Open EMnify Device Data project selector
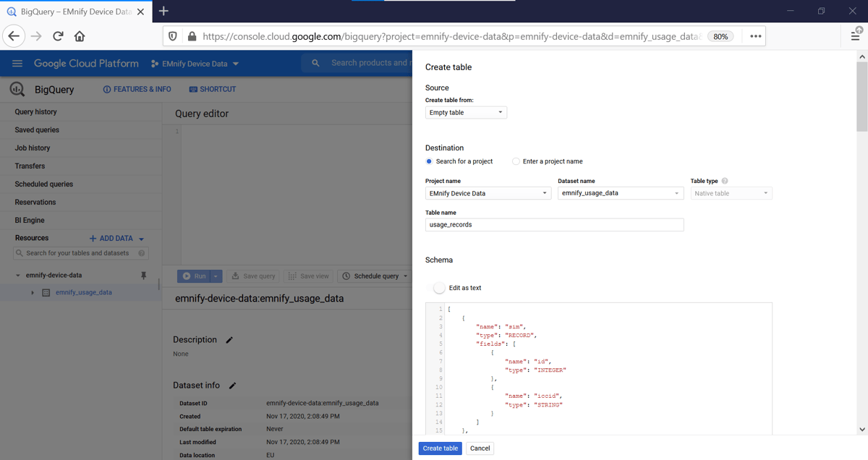Screen dimensions: 868x460 pyautogui.click(x=195, y=64)
